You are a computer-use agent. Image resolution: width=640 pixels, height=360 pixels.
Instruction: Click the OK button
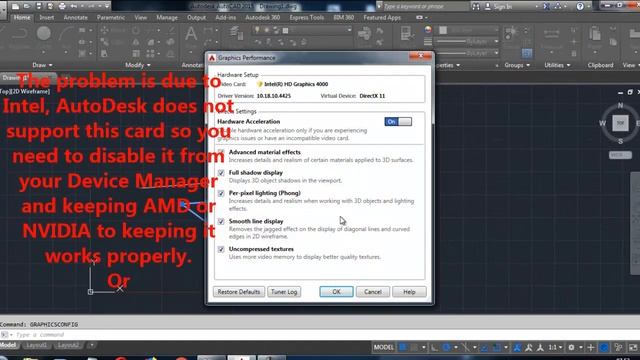coord(336,292)
